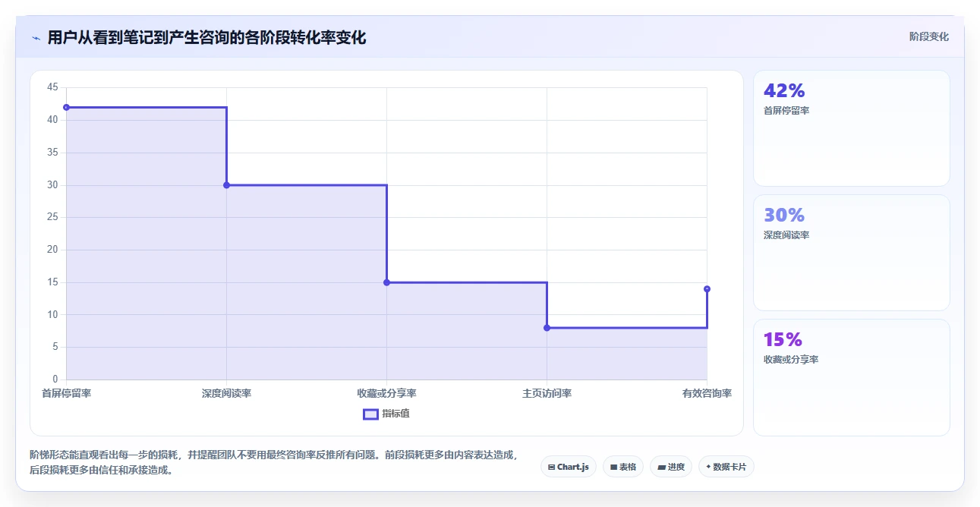Viewport: 980px width, 507px height.
Task: Click the 阶段变化 label in header
Action: point(929,36)
